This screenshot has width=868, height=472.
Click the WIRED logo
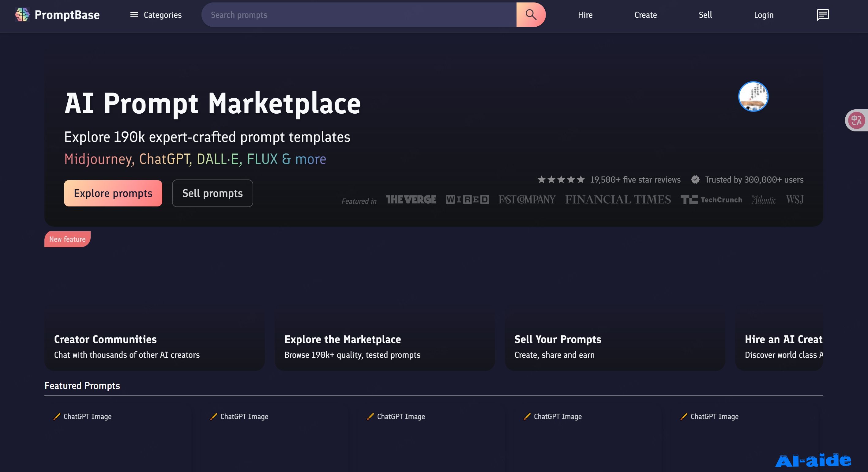[x=467, y=200]
